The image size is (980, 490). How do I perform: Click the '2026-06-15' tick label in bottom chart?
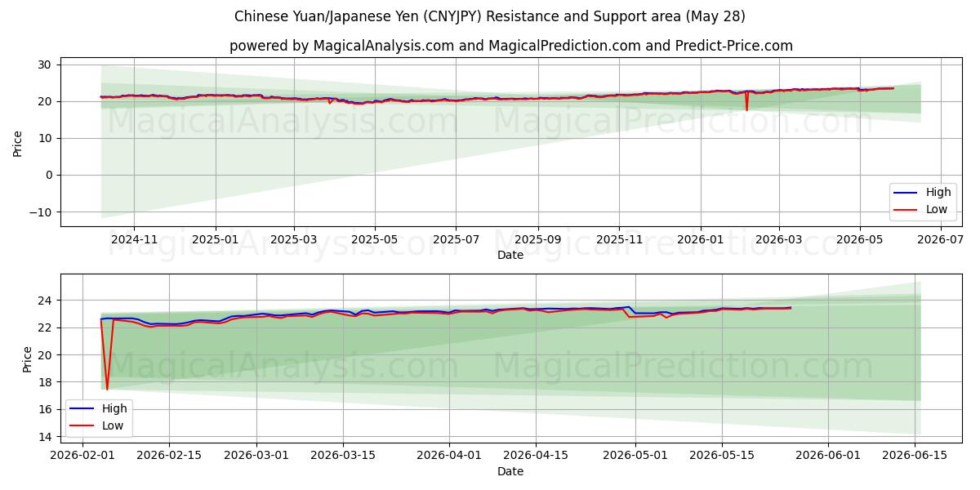(x=915, y=456)
